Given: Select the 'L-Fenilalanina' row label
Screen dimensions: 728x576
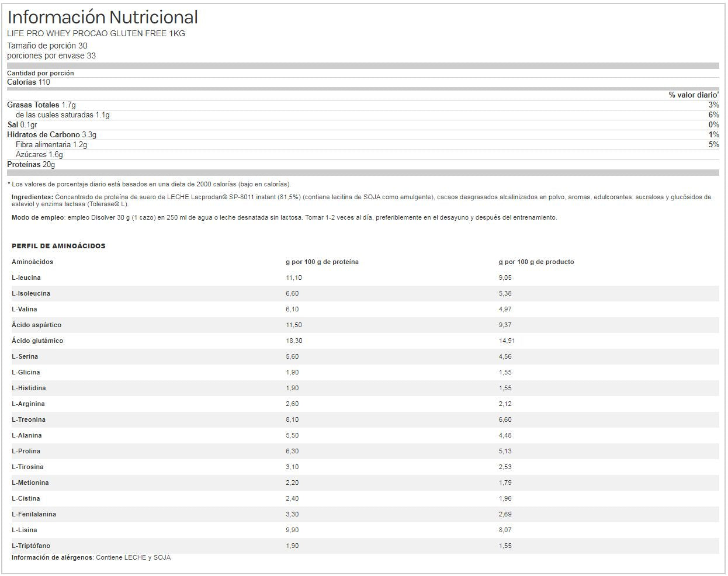Looking at the screenshot, I should 34,514.
